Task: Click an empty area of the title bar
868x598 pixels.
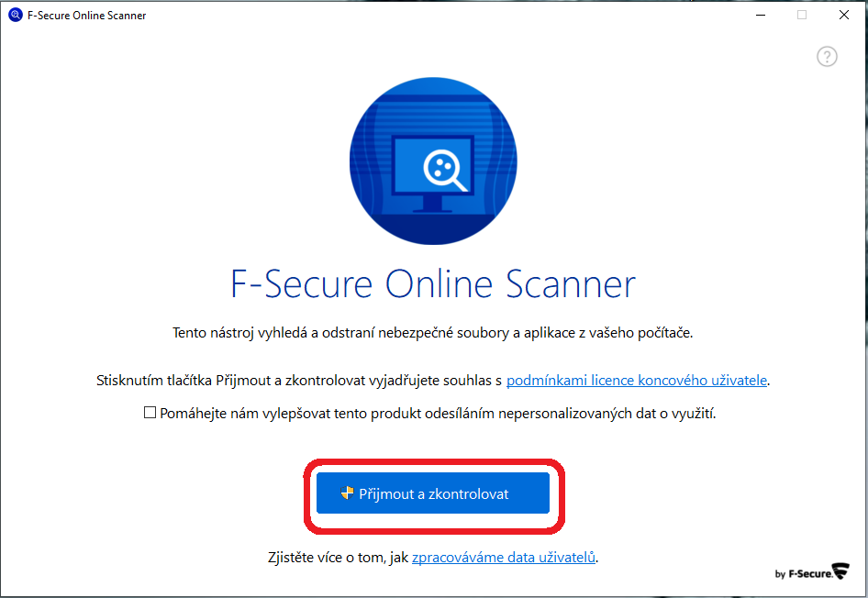Action: point(443,15)
